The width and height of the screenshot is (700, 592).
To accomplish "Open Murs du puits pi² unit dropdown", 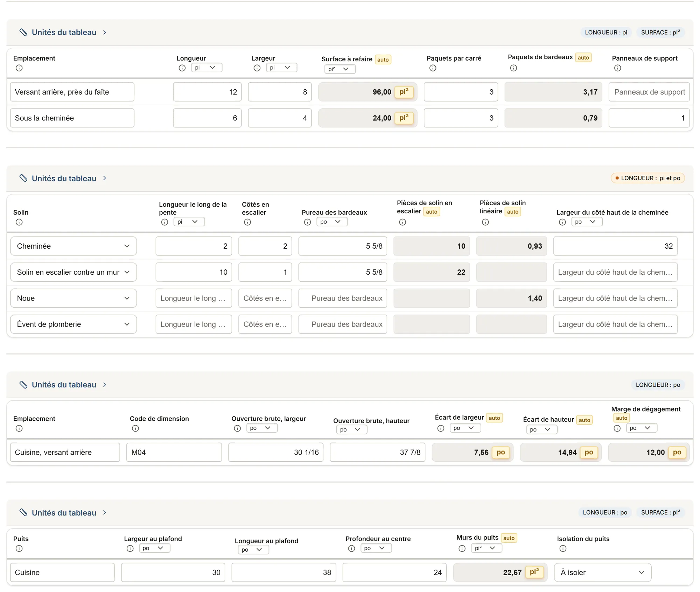I will pos(486,548).
